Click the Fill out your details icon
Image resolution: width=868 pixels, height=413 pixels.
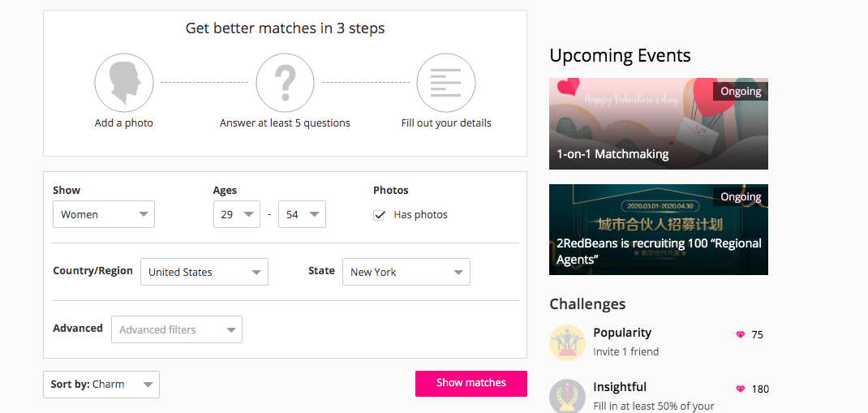click(x=445, y=83)
